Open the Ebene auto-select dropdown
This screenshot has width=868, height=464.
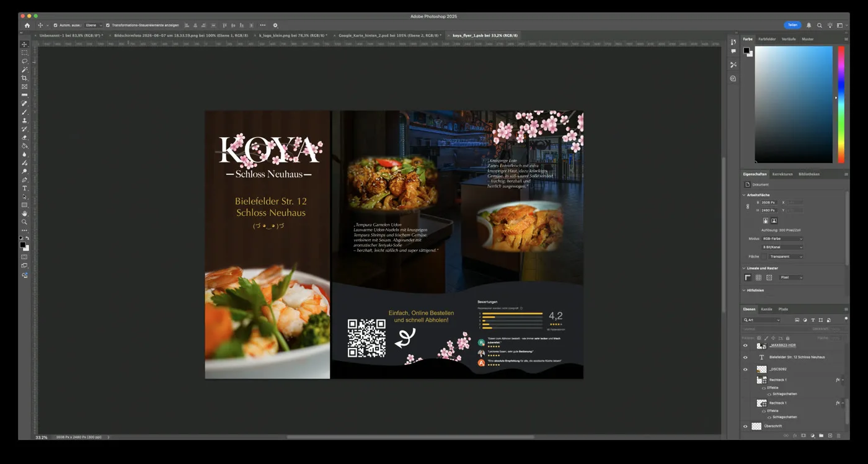(x=94, y=25)
